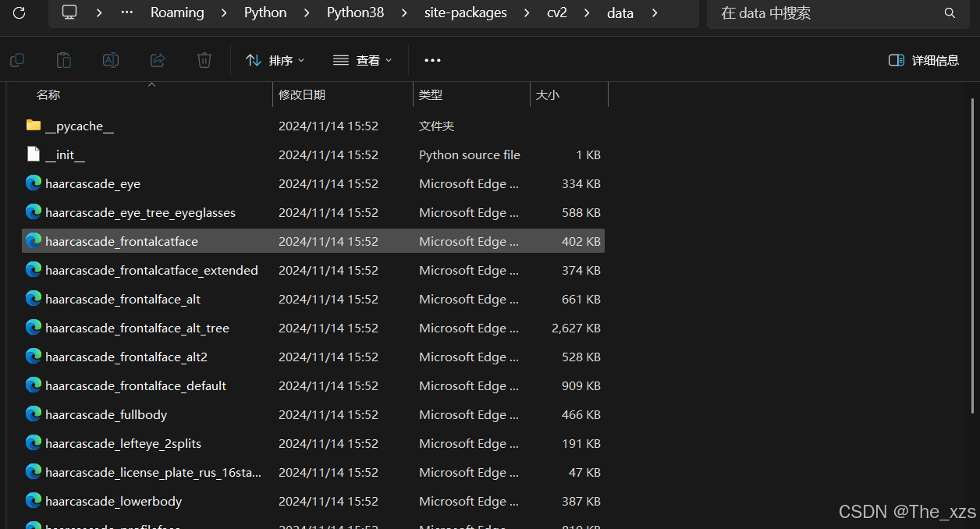
Task: Click the share icon in toolbar
Action: pos(158,60)
